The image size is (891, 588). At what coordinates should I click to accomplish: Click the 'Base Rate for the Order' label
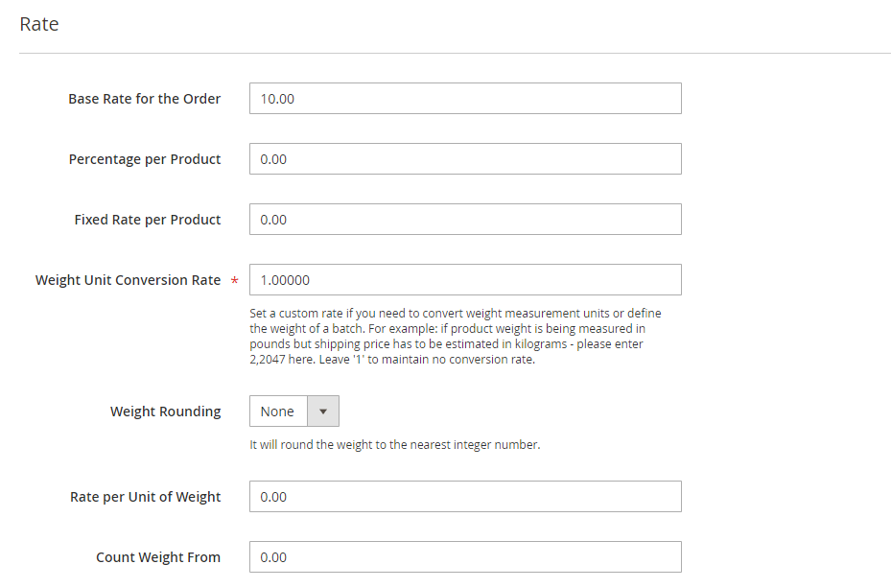point(144,99)
